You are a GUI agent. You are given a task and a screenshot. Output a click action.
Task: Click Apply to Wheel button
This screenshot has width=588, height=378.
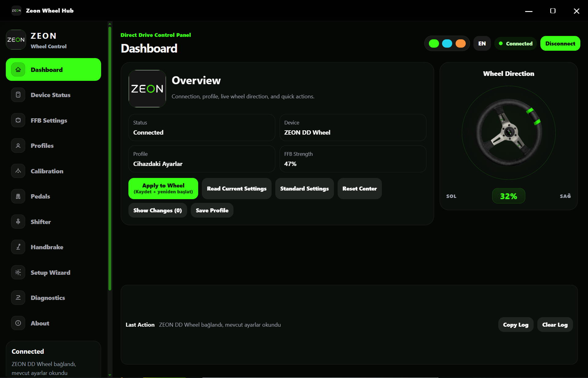163,188
